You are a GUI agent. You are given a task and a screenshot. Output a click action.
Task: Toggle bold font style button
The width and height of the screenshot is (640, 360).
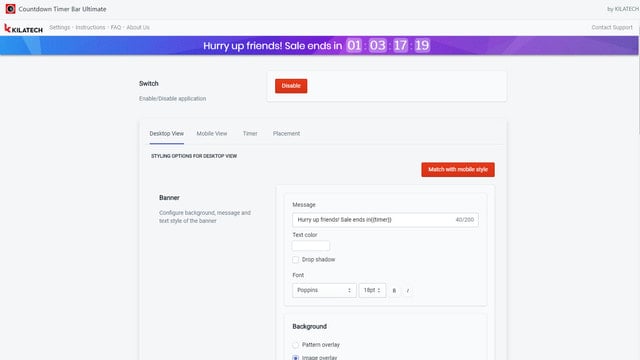click(394, 291)
